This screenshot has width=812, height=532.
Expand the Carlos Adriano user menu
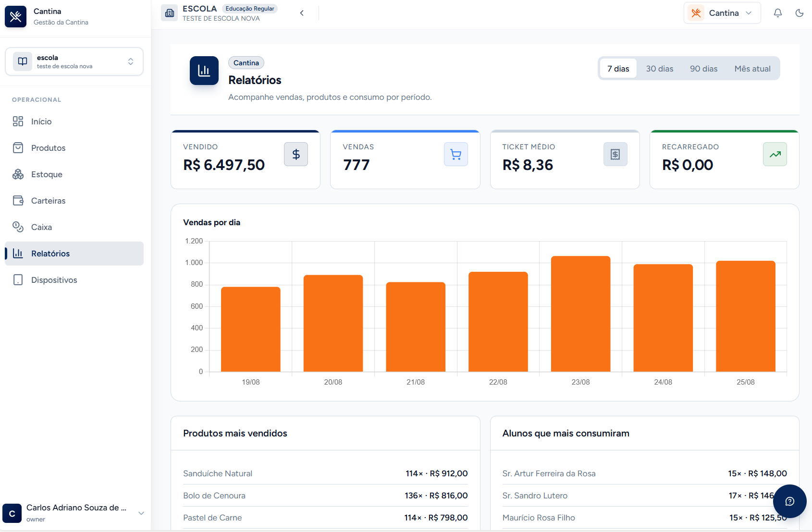74,513
